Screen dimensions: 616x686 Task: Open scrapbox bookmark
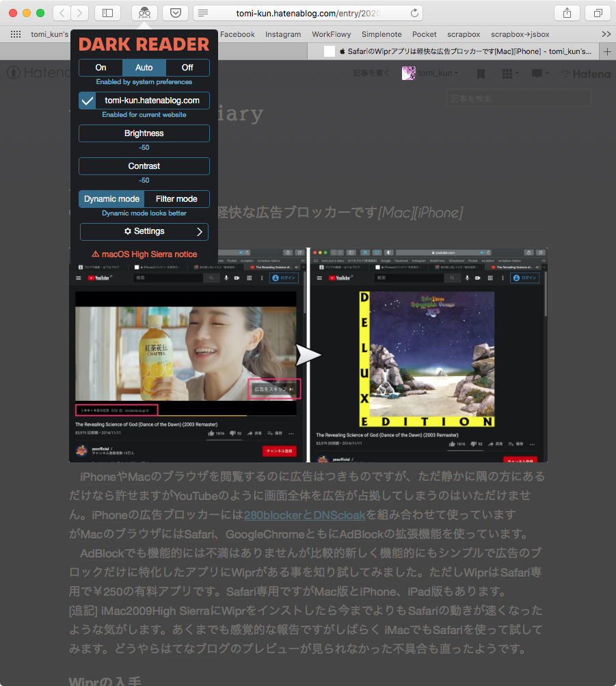464,34
